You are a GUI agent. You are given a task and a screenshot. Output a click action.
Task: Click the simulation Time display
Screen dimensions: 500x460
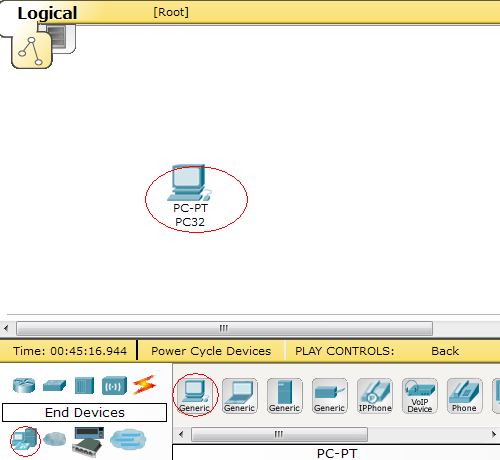[70, 351]
